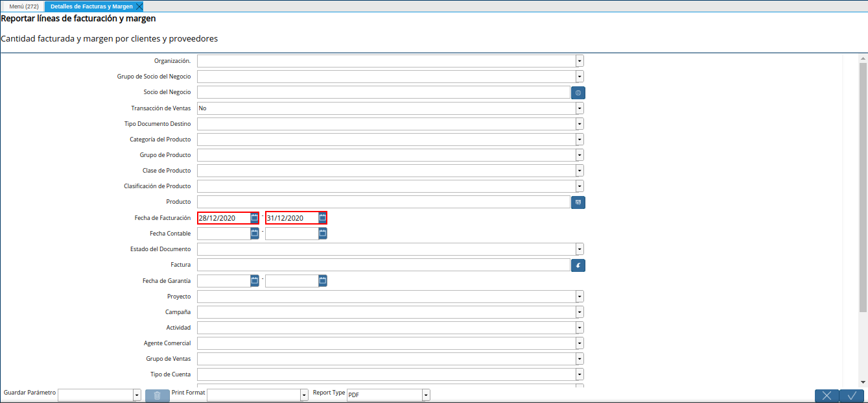
Task: Click the Producto text field
Action: point(383,202)
